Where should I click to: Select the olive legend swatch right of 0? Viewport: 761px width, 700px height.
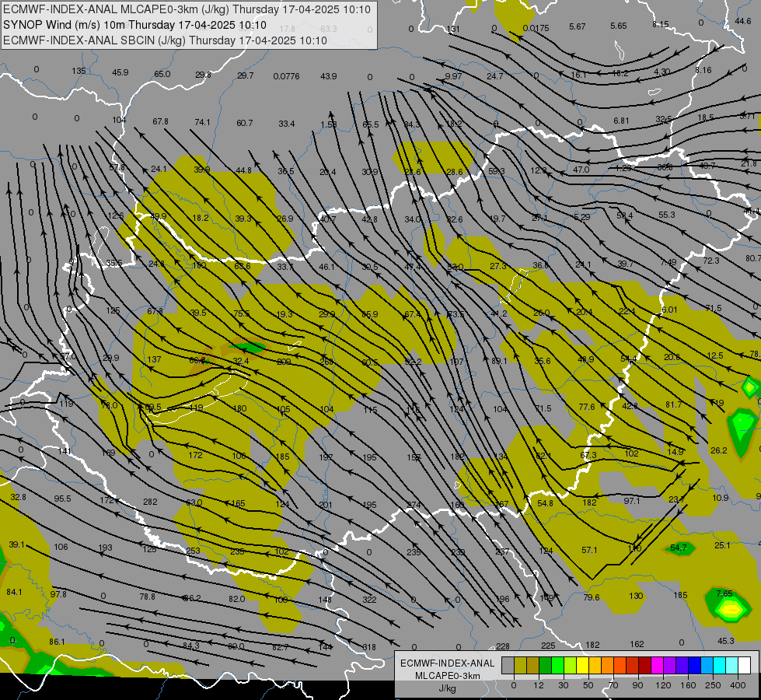520,666
